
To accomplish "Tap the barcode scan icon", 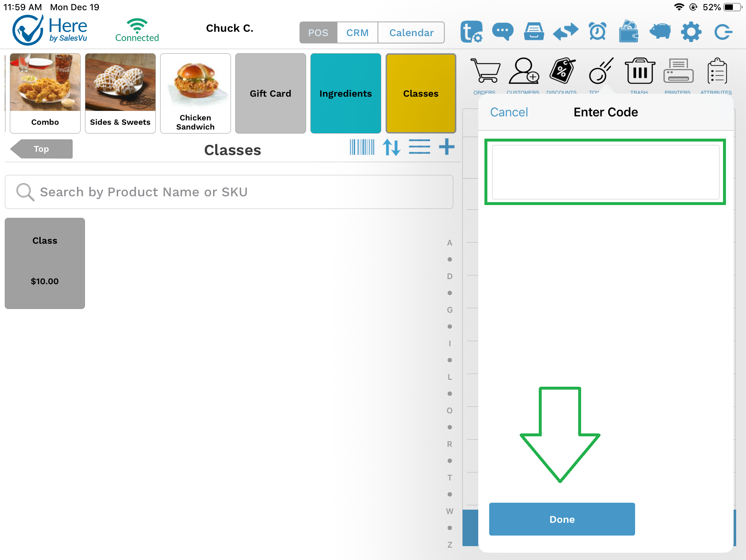I will [x=362, y=147].
